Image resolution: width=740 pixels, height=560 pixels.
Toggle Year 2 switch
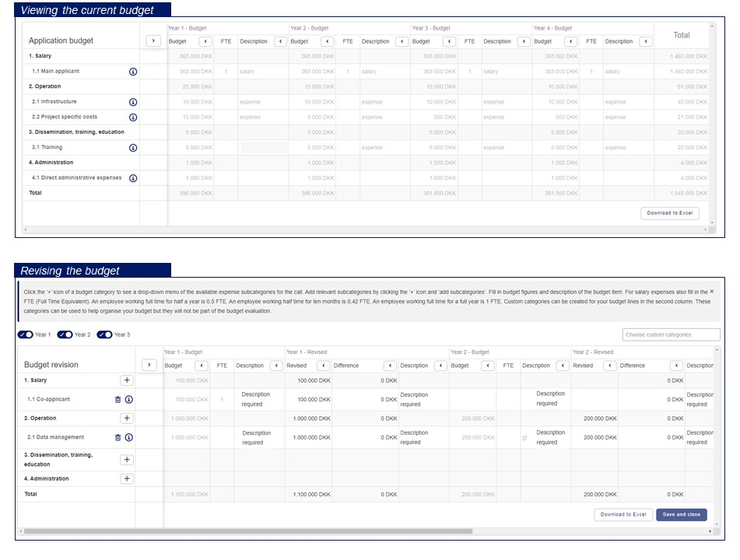[x=65, y=334]
